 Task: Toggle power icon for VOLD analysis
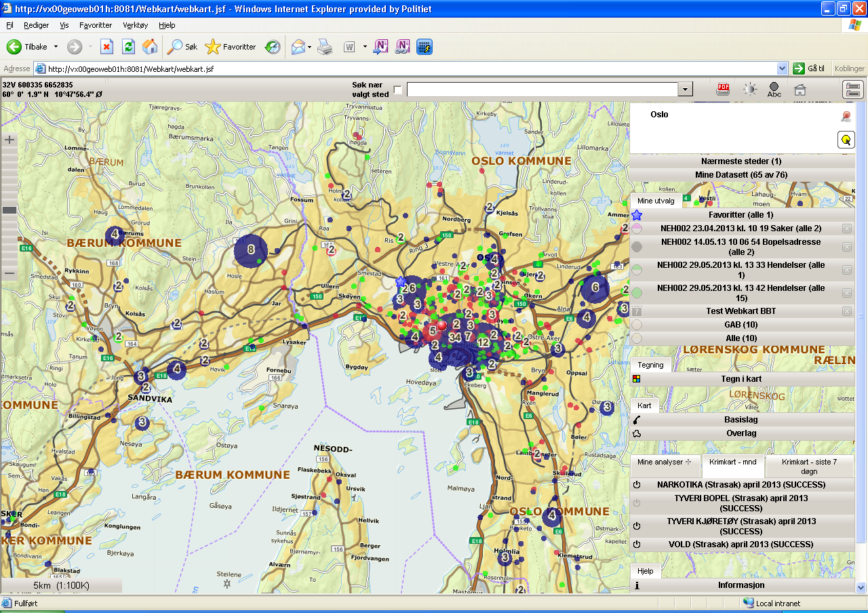tap(637, 545)
